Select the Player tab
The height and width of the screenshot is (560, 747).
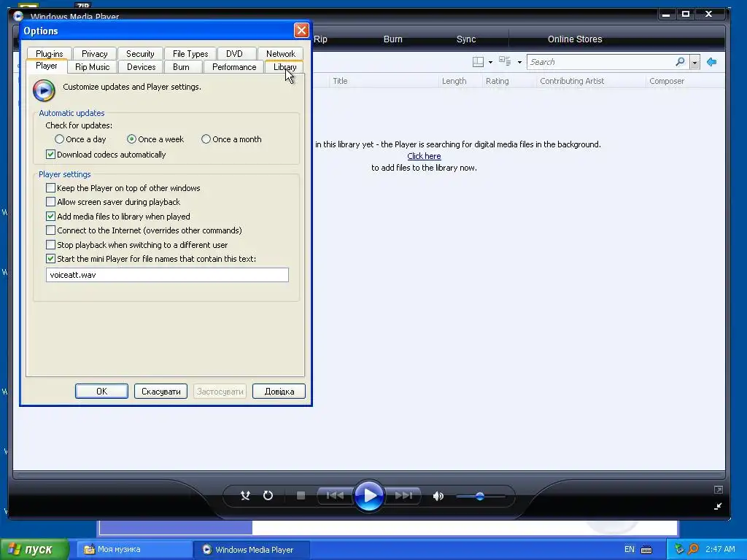tap(46, 66)
